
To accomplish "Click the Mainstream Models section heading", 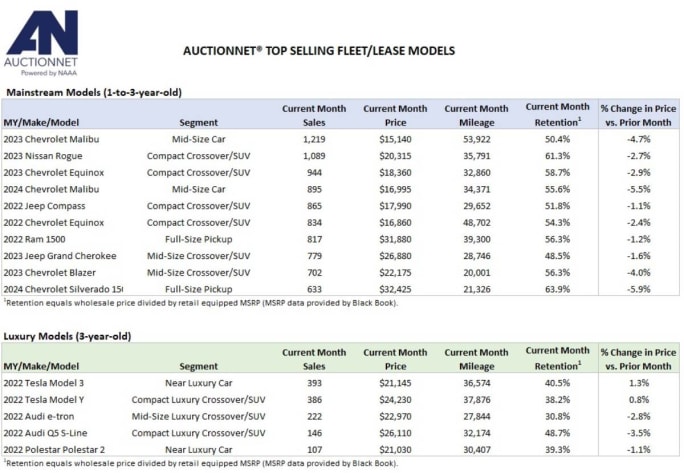I will point(94,93).
